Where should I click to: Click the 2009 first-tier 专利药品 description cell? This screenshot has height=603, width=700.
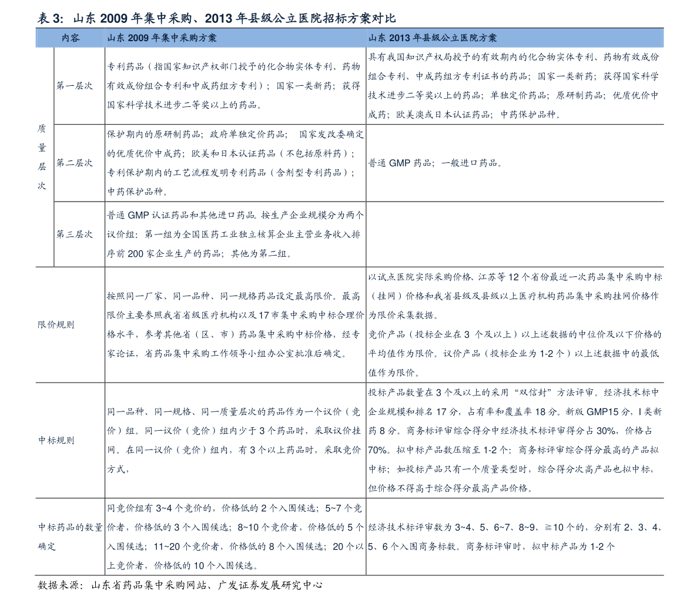coord(234,86)
